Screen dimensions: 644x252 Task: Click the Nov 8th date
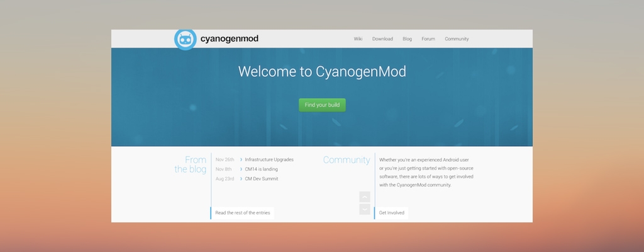[x=224, y=169]
